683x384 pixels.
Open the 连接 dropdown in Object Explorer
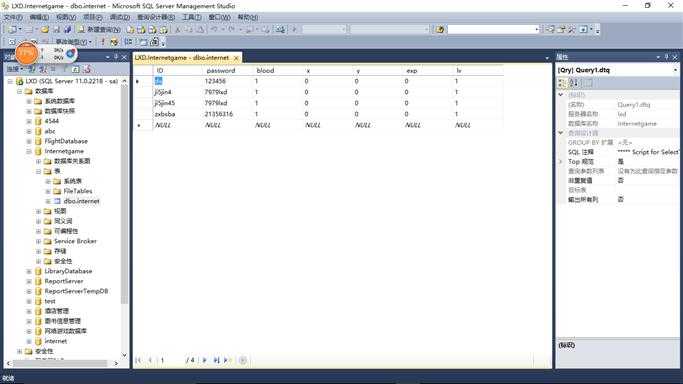coord(15,69)
